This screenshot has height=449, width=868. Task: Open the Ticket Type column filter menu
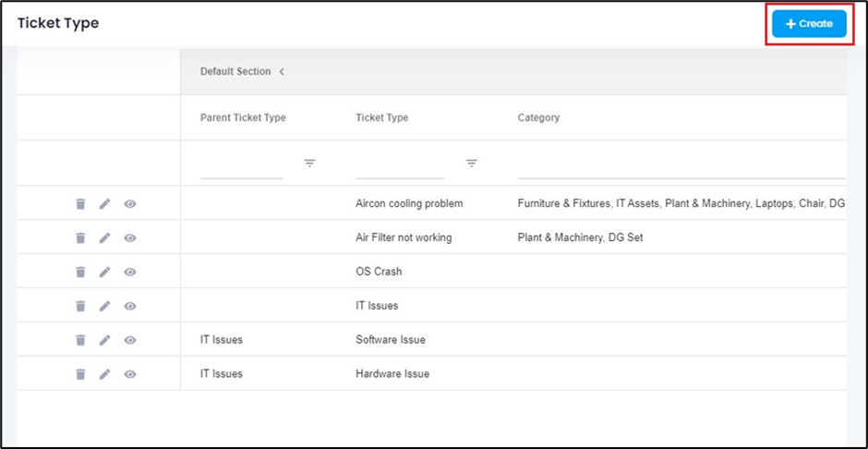tap(471, 164)
